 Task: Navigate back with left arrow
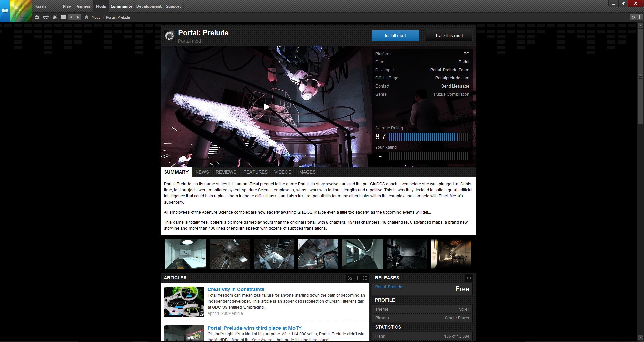[x=71, y=17]
